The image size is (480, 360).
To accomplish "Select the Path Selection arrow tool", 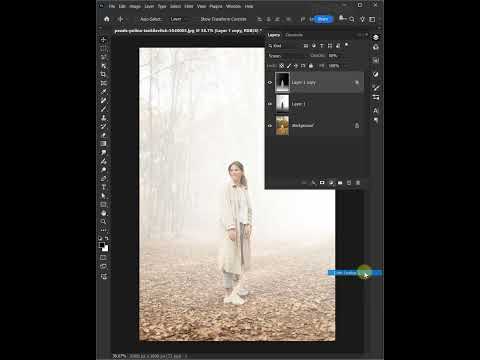I will 103,196.
